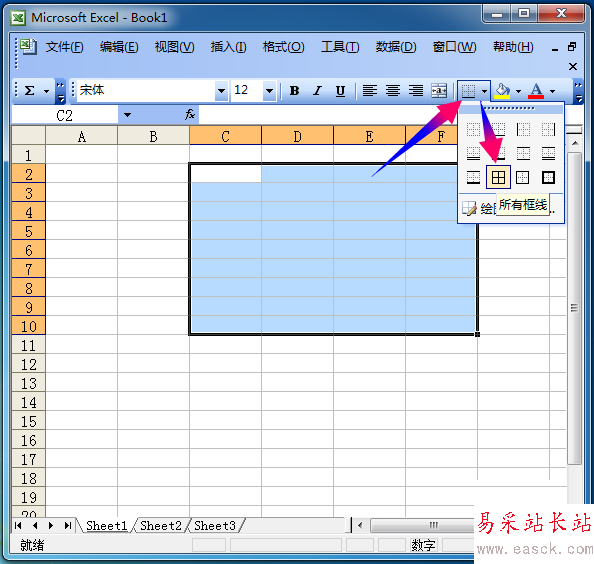Click the vertical scrollbar thumb
This screenshot has height=564, width=594.
pyautogui.click(x=574, y=308)
